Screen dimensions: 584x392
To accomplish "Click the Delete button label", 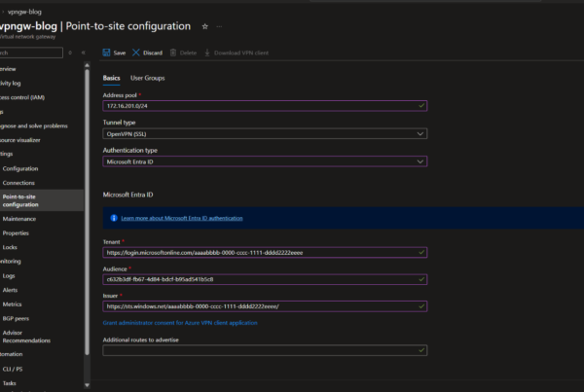I will pyautogui.click(x=188, y=53).
